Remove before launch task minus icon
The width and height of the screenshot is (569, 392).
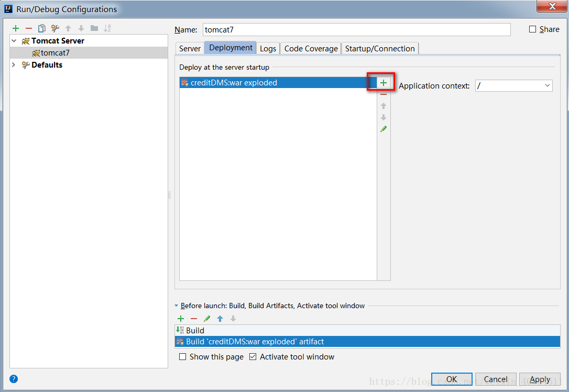[194, 319]
